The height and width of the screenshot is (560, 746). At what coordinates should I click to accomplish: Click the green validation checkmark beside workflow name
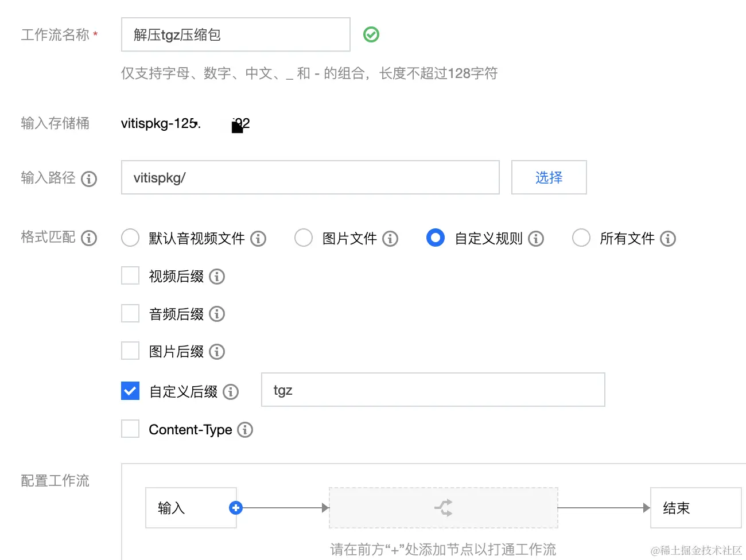pos(371,34)
